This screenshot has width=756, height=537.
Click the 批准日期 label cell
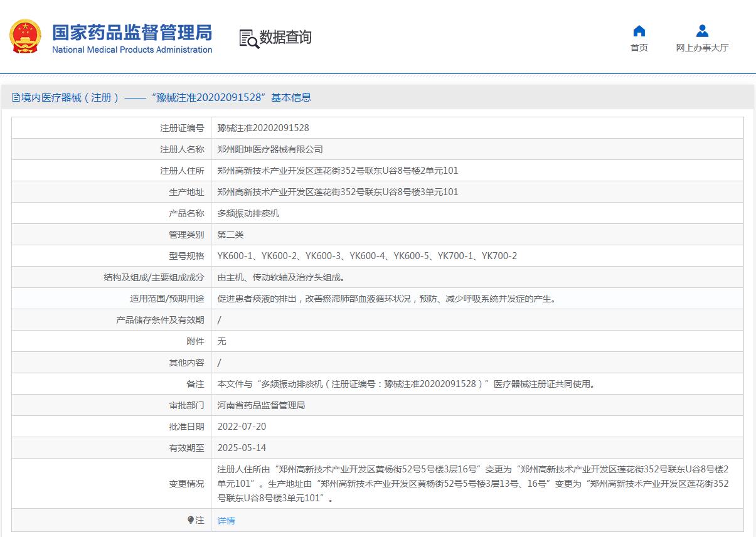pos(111,427)
